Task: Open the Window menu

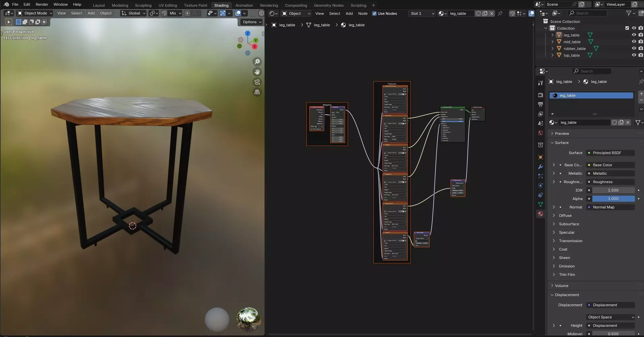Action: click(x=60, y=4)
